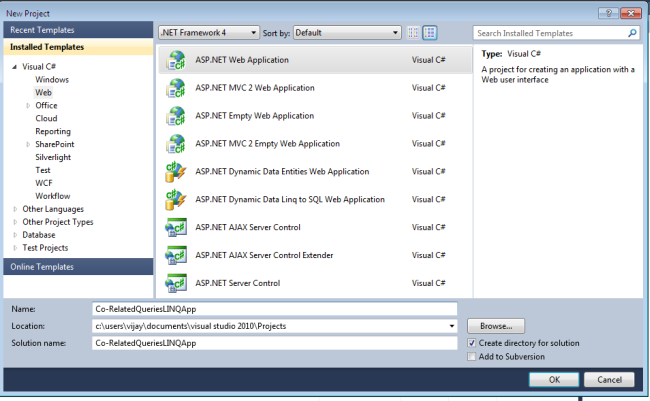Screen dimensions: 650x401
Task: Enable Add to Subversion checkbox
Action: (x=471, y=357)
